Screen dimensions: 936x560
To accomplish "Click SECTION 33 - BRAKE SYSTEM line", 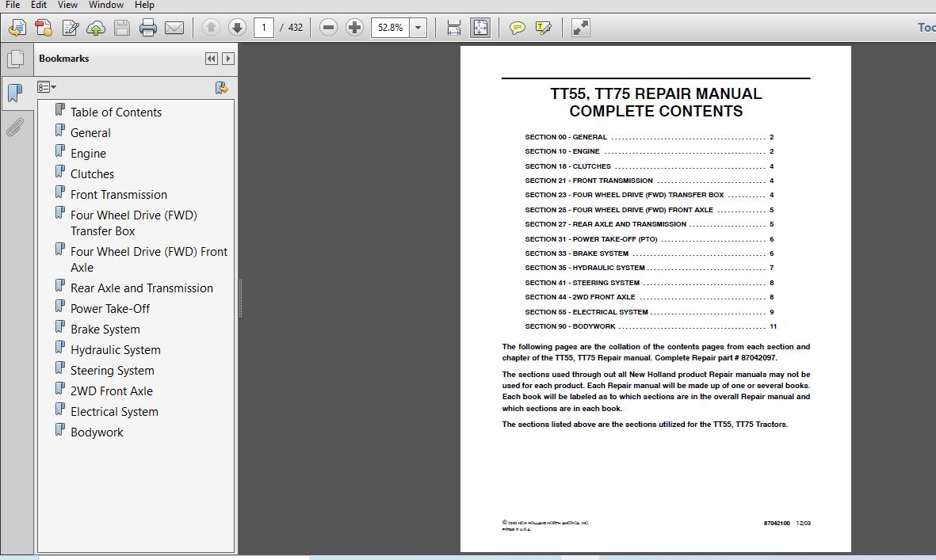I will coord(649,253).
